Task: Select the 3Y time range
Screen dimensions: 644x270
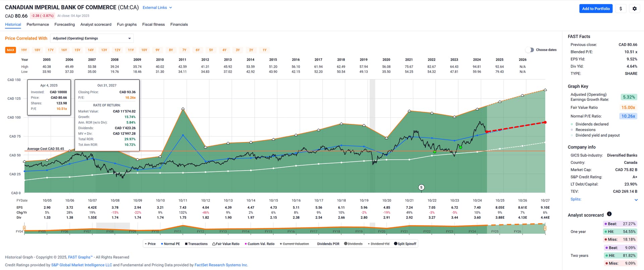Action: tap(238, 50)
